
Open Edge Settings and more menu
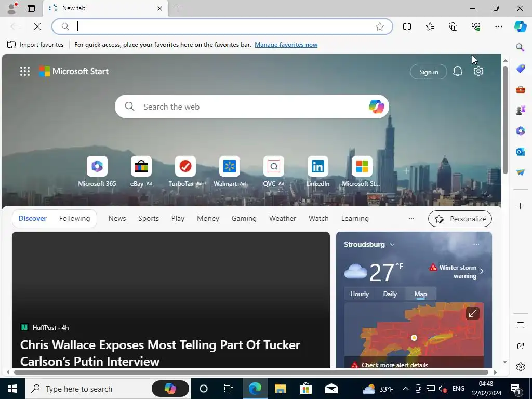point(498,26)
